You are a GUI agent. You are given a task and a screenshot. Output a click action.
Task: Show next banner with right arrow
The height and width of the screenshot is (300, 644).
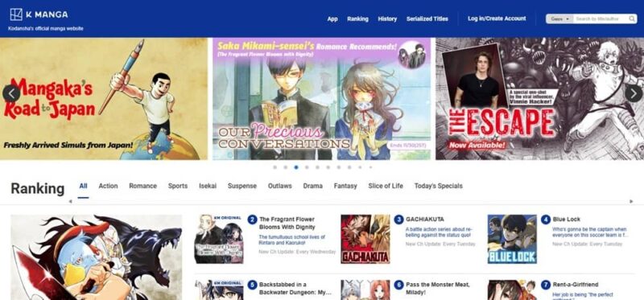(x=634, y=93)
